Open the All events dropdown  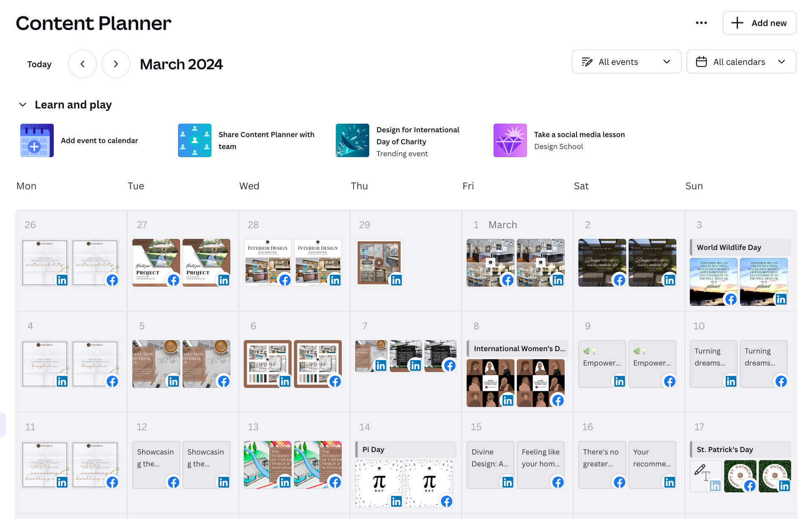tap(626, 62)
